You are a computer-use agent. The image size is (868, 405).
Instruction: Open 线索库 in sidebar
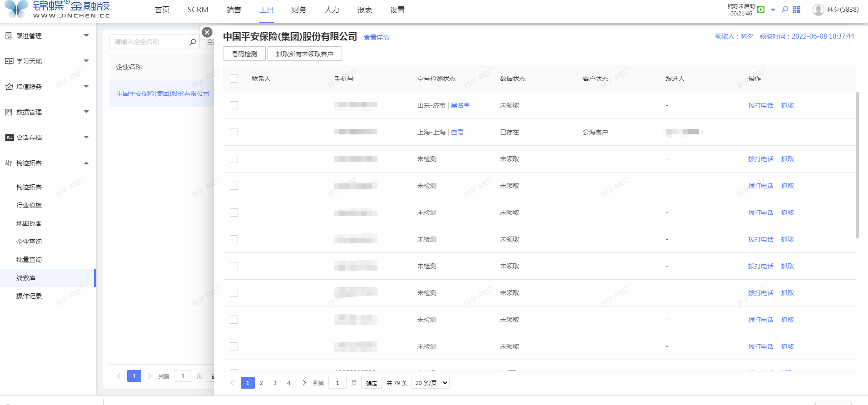pos(26,278)
